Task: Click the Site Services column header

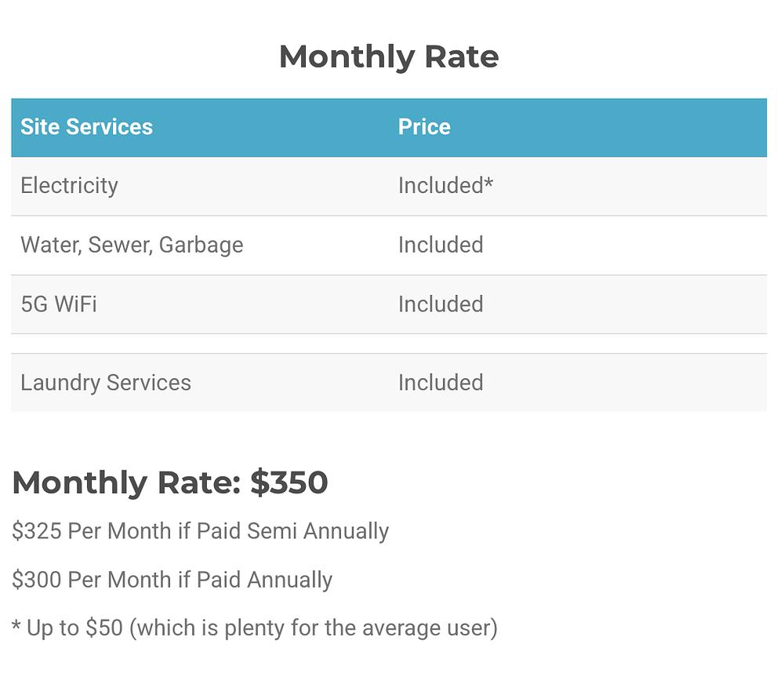Action: click(86, 127)
